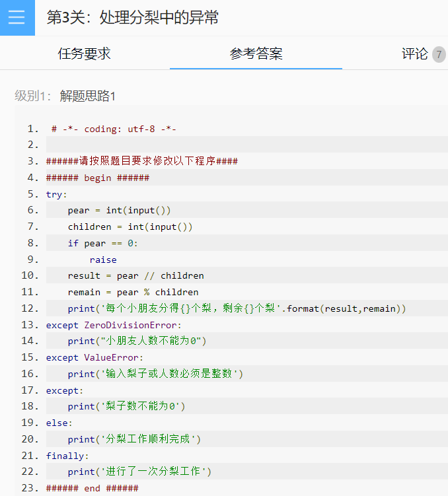The image size is (448, 496).
Task: Click the print line 梨子数不能为0
Action: pos(127,406)
